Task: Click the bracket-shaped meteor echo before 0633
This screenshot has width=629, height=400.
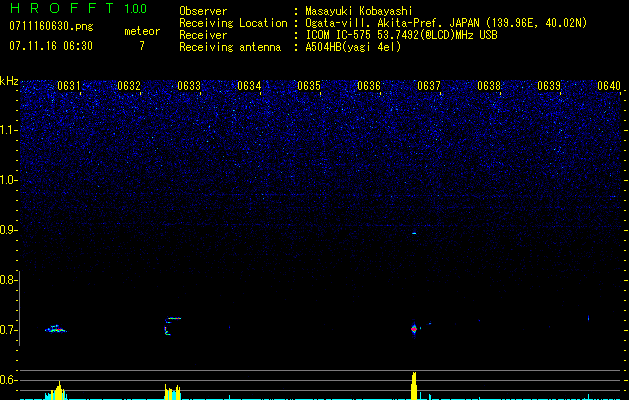Action: tap(172, 326)
